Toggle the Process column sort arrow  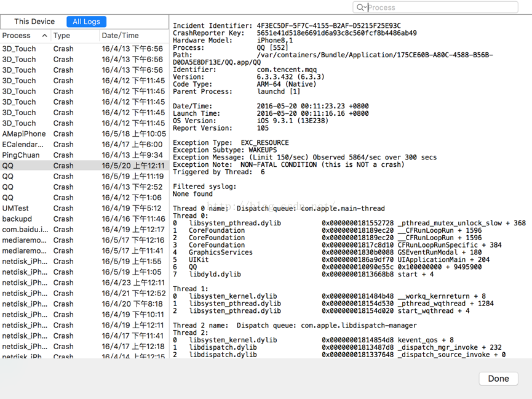click(44, 35)
